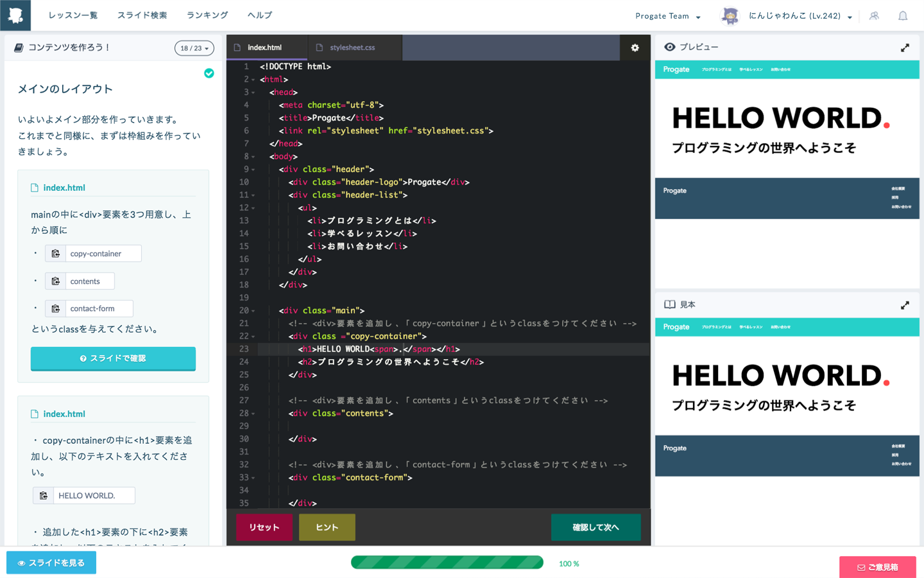Expand the Progate Team dropdown
This screenshot has height=578, width=924.
pos(668,16)
